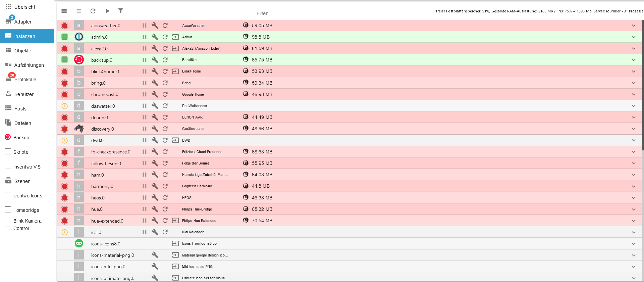Click the discovery.0 binoculars logo
The width and height of the screenshot is (644, 282).
pyautogui.click(x=79, y=129)
